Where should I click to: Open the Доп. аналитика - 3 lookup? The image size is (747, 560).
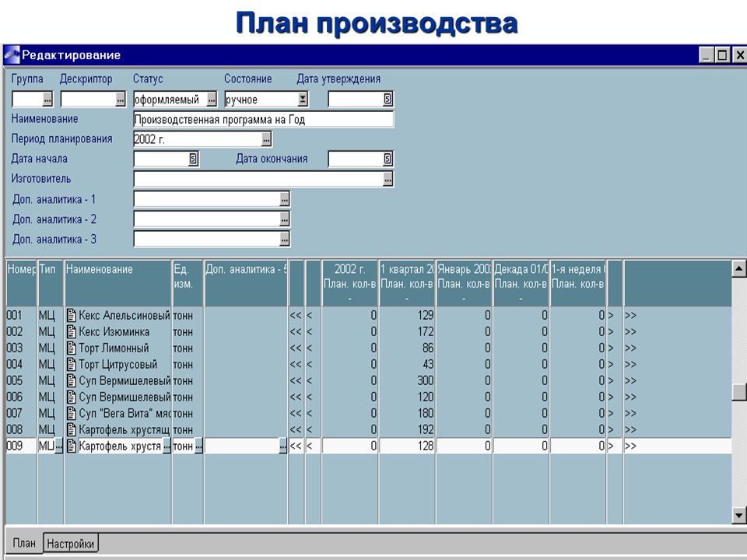pos(285,239)
